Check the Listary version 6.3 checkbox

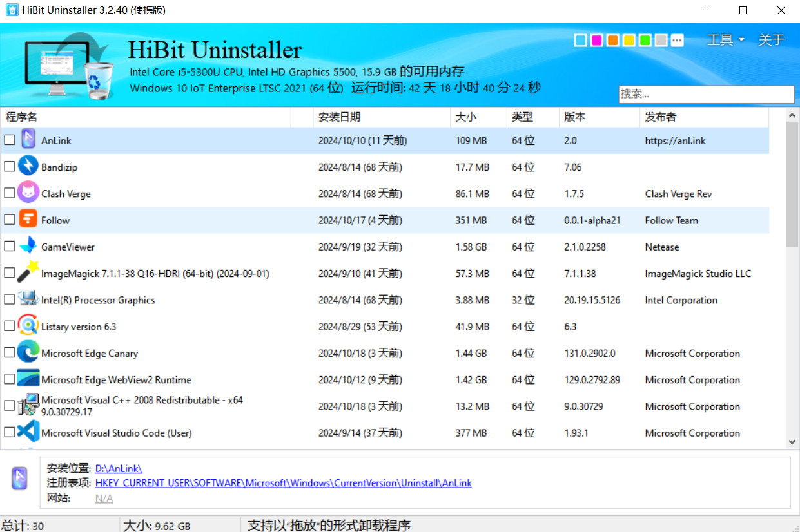[x=9, y=326]
